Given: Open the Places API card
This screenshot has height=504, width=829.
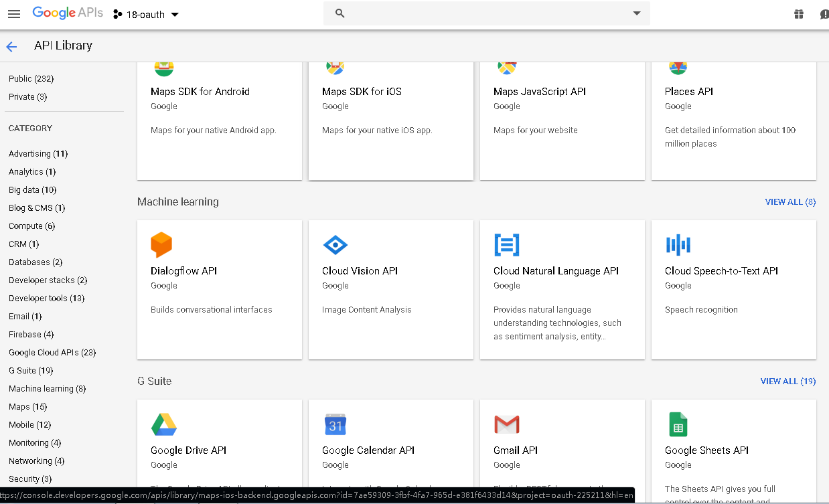Looking at the screenshot, I should (x=733, y=120).
